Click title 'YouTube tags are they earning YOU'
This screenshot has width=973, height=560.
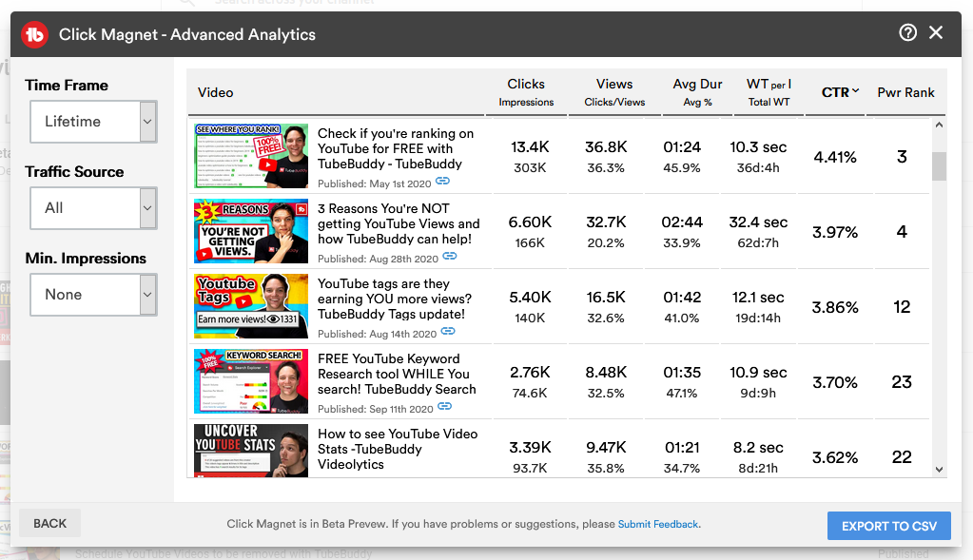pyautogui.click(x=395, y=299)
